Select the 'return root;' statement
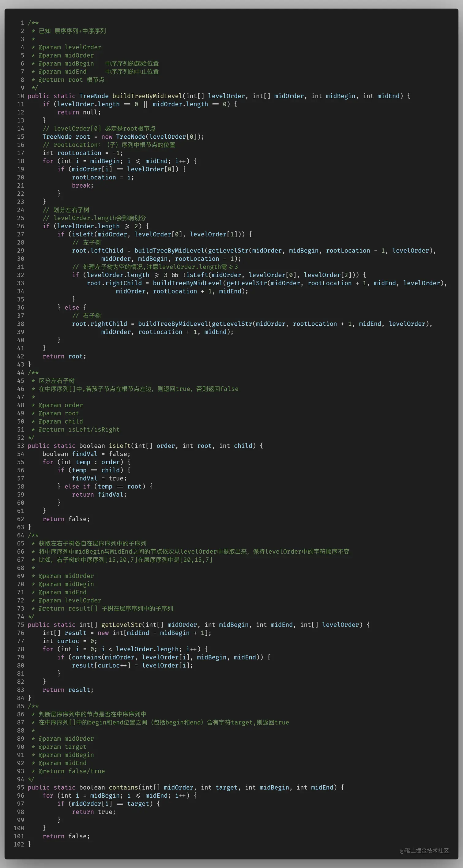This screenshot has height=868, width=463. click(x=64, y=356)
